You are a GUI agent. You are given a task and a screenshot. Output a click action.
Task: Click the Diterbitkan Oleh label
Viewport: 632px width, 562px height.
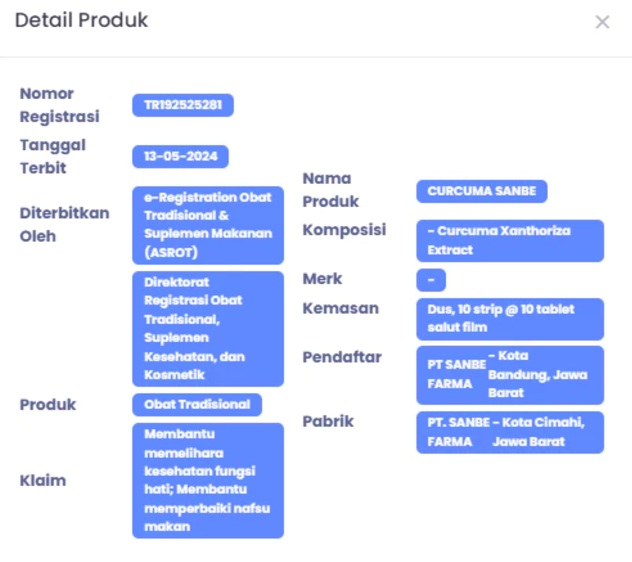coord(65,224)
